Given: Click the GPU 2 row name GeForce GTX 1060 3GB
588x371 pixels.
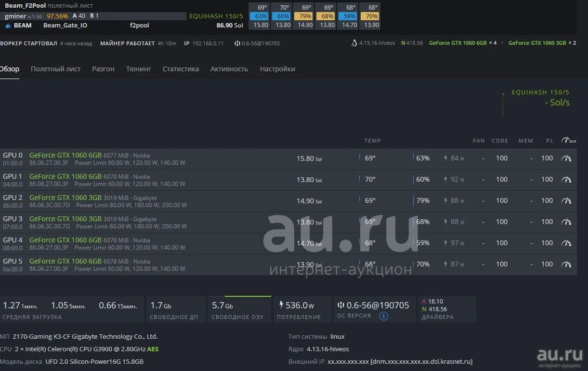Looking at the screenshot, I should pyautogui.click(x=65, y=198).
